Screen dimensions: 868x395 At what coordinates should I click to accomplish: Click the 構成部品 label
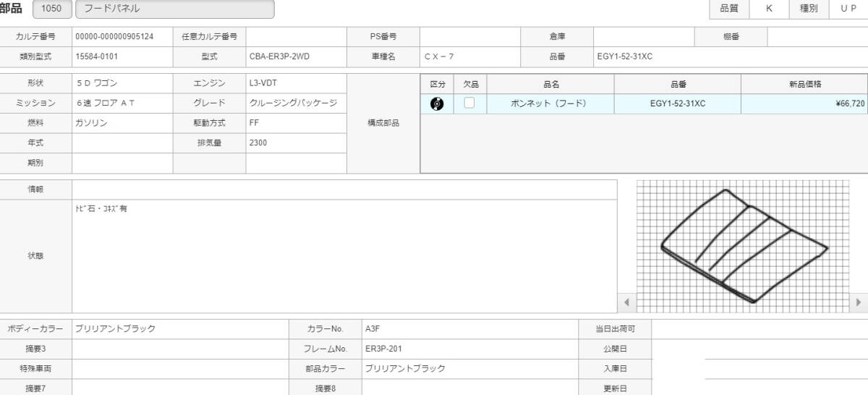coord(383,123)
